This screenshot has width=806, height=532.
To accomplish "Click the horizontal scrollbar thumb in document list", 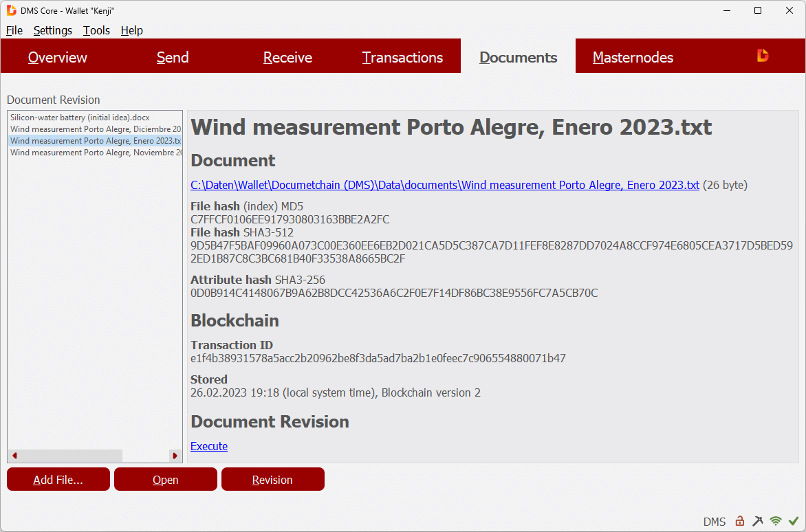I will [x=72, y=456].
